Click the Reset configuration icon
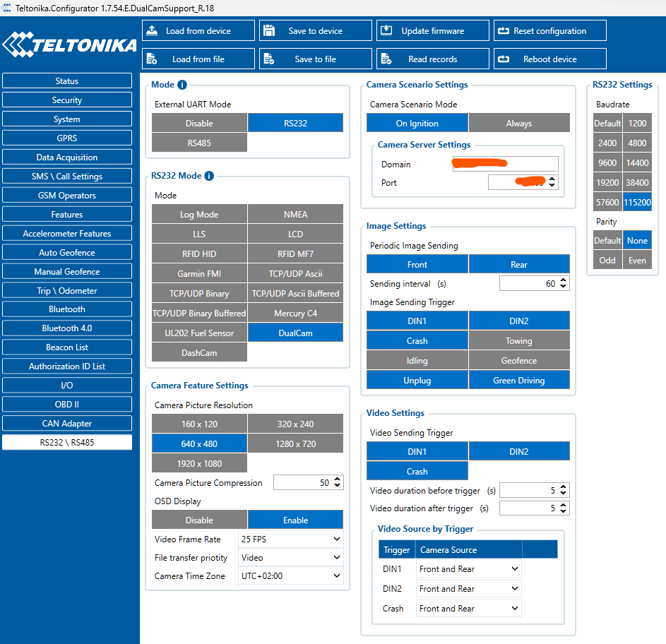666x644 pixels. pos(504,30)
